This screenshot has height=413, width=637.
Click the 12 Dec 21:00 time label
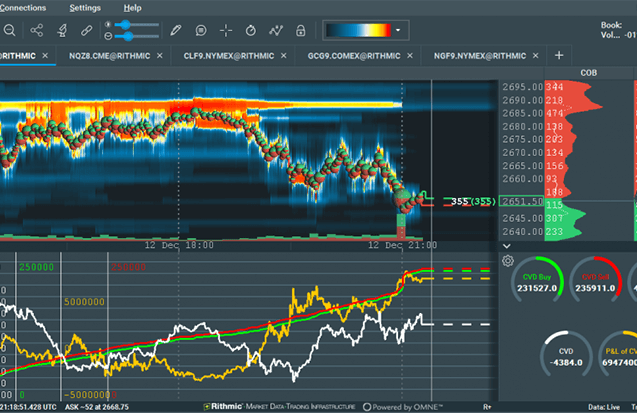point(403,245)
